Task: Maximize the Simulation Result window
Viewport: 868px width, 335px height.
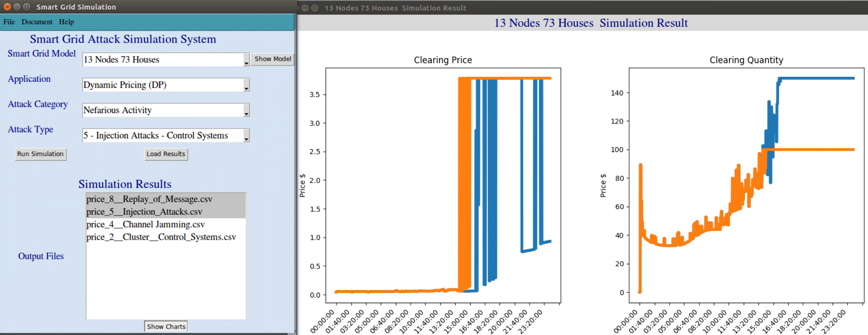Action: 315,8
